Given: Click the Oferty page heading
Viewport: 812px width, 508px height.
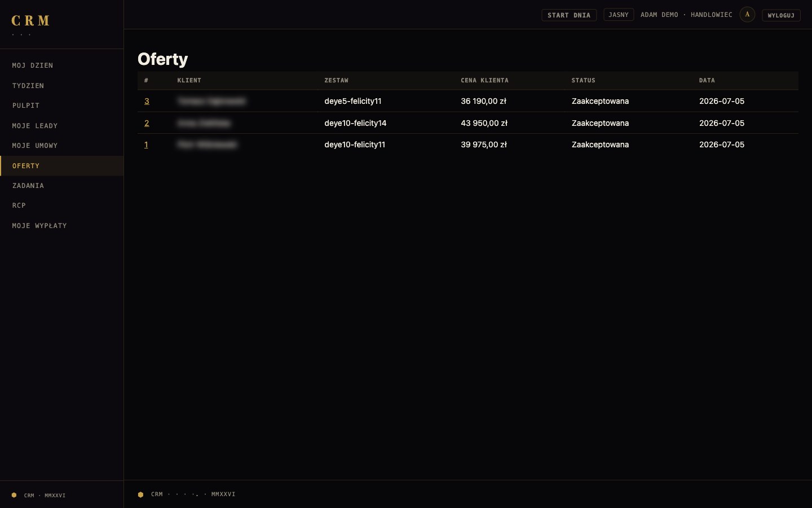Looking at the screenshot, I should [163, 59].
